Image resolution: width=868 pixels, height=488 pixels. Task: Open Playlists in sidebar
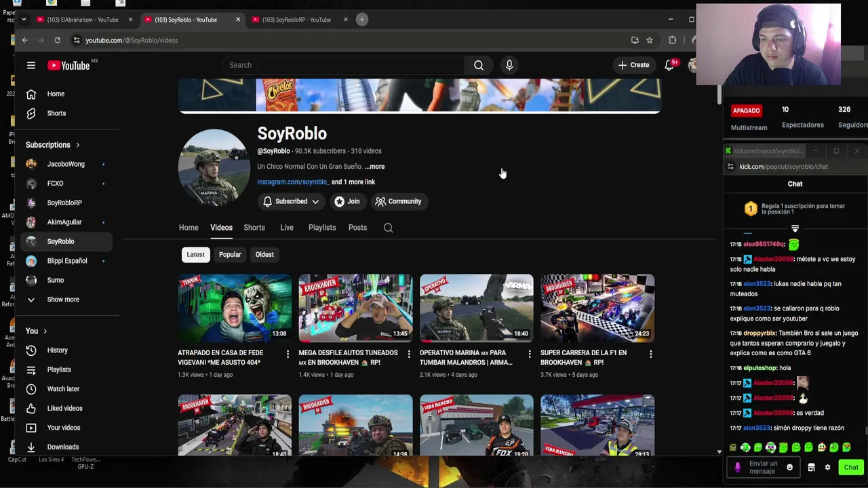pyautogui.click(x=68, y=369)
